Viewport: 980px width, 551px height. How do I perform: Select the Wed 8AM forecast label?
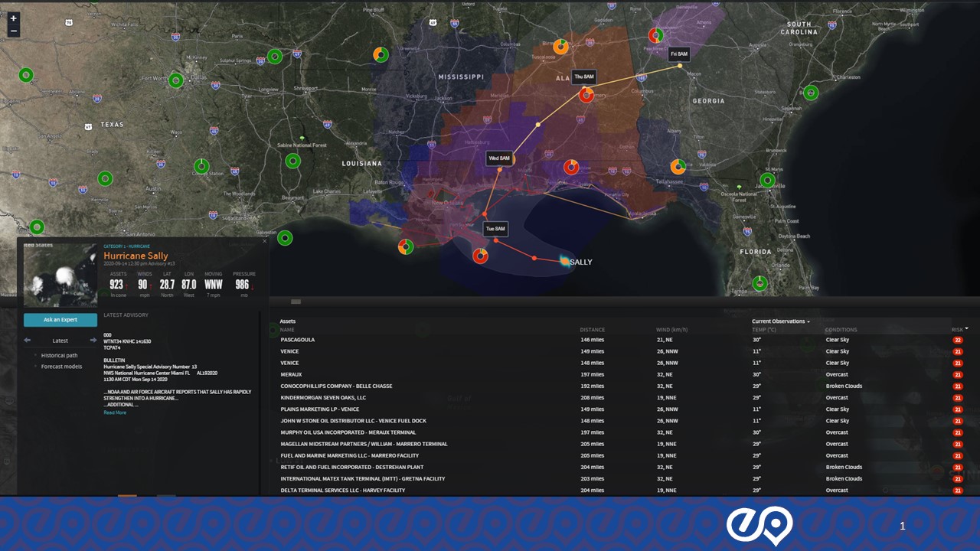498,158
